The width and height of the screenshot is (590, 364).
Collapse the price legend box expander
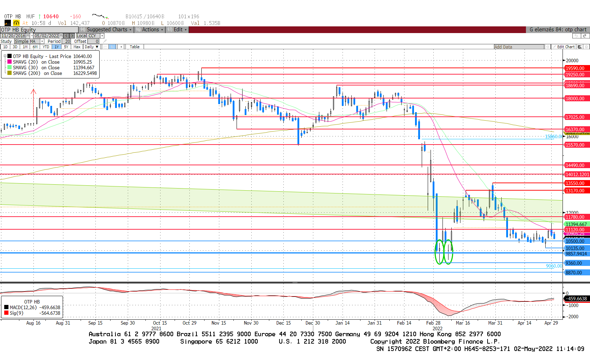pyautogui.click(x=5, y=56)
